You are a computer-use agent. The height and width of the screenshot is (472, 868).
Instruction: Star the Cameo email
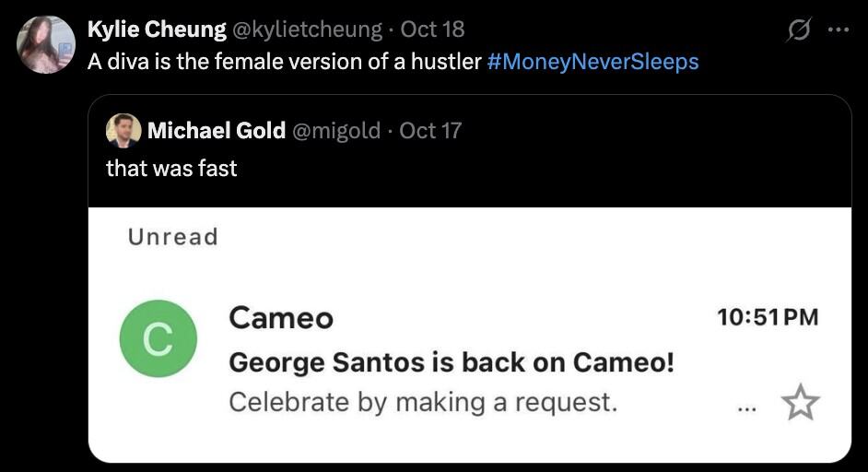800,403
